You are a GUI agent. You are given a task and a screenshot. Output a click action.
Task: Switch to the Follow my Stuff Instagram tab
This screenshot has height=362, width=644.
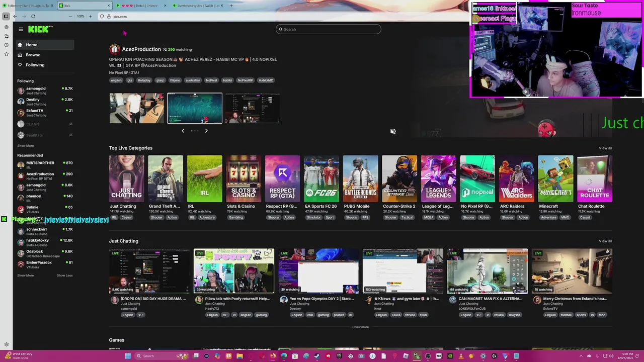tap(28, 6)
